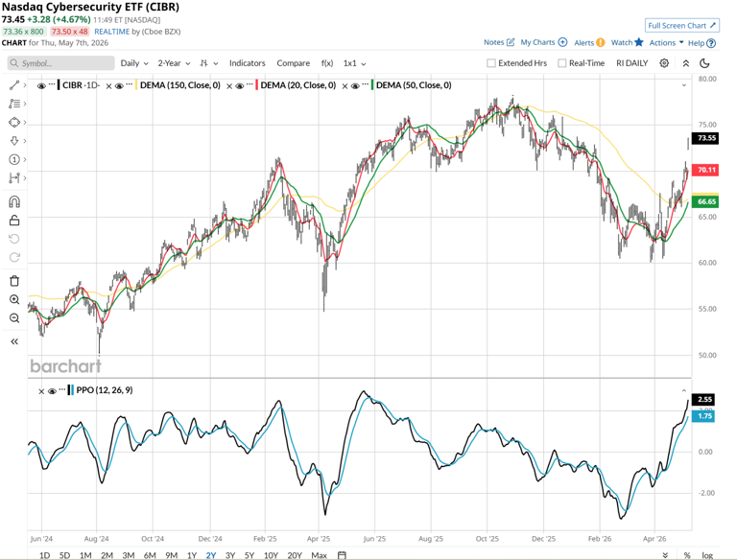
Task: Enable the Real-Time checkbox
Action: pos(561,63)
